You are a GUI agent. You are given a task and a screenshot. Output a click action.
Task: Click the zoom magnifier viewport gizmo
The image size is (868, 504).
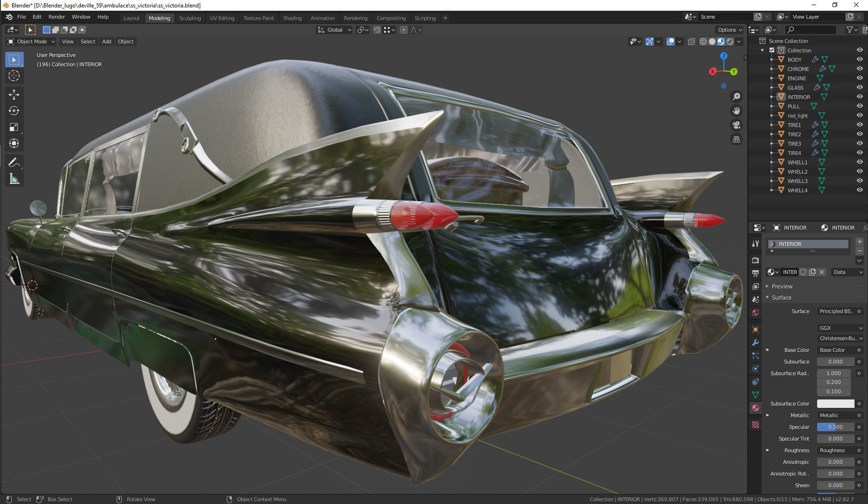(x=736, y=97)
